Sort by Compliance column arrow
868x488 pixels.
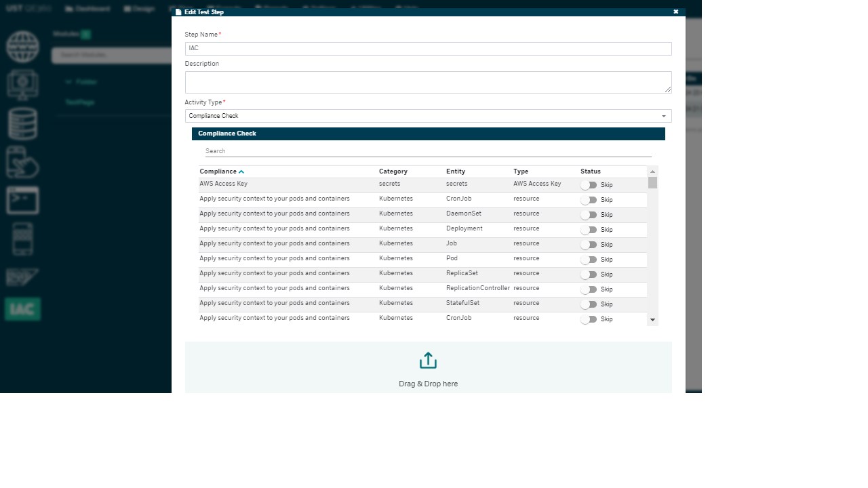pyautogui.click(x=241, y=172)
